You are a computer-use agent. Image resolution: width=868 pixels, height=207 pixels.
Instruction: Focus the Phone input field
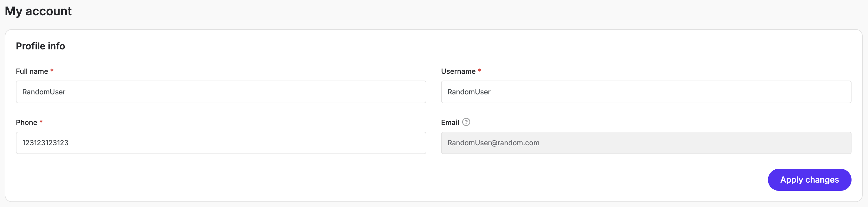221,143
